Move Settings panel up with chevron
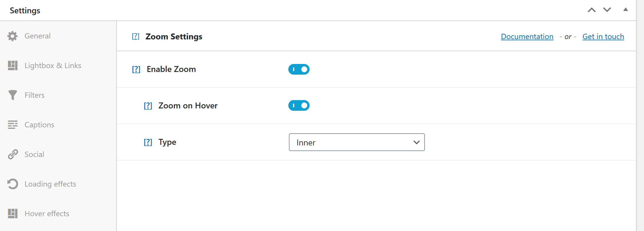The image size is (644, 231). pos(592,10)
